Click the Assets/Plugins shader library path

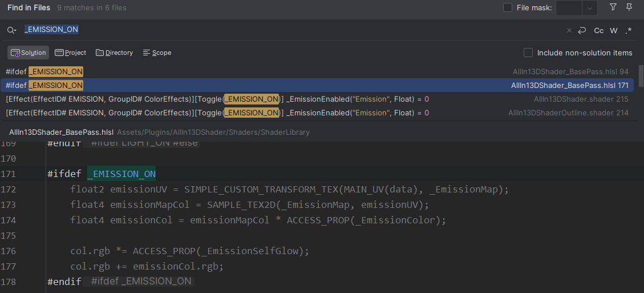pyautogui.click(x=213, y=132)
